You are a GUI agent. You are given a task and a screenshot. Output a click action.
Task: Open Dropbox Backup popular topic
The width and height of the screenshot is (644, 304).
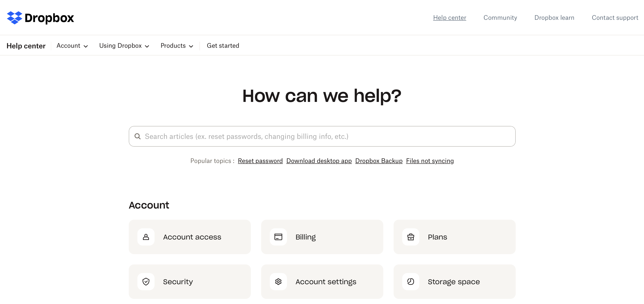click(379, 161)
